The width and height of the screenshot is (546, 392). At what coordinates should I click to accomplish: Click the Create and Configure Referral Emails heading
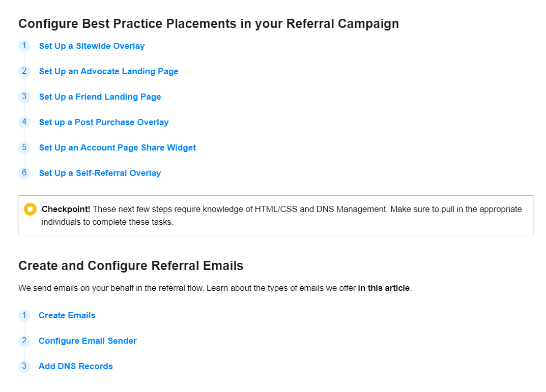[x=131, y=266]
